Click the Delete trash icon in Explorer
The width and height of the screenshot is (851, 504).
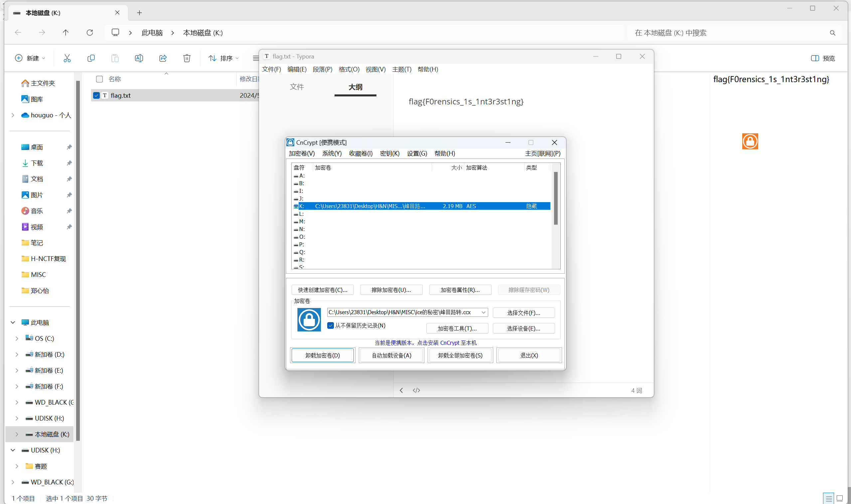(187, 58)
